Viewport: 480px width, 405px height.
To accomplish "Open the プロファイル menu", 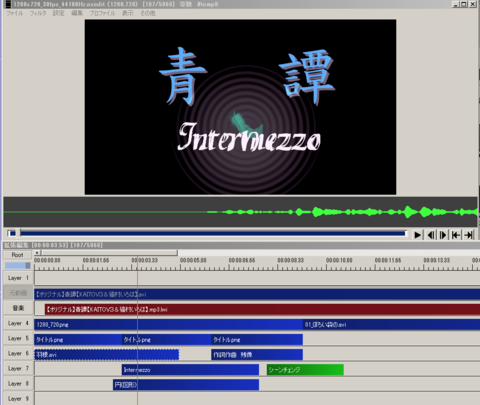I will 102,13.
